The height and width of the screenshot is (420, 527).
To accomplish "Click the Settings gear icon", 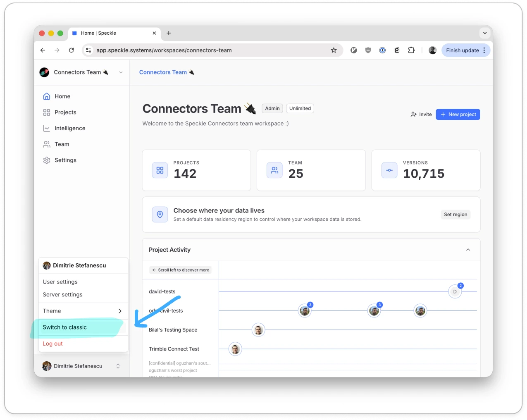I will [47, 160].
